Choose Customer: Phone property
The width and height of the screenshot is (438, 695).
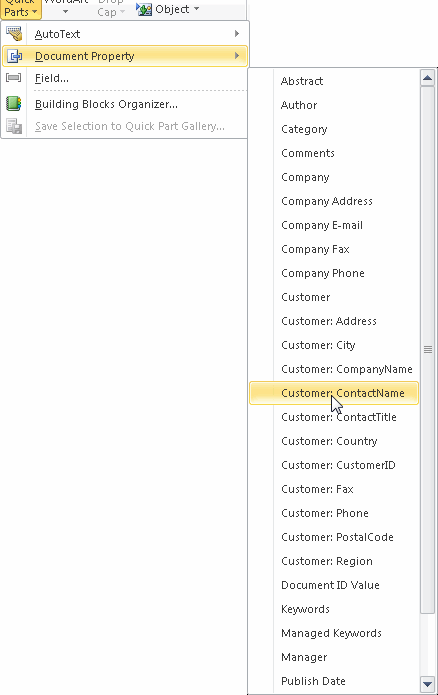click(x=334, y=513)
